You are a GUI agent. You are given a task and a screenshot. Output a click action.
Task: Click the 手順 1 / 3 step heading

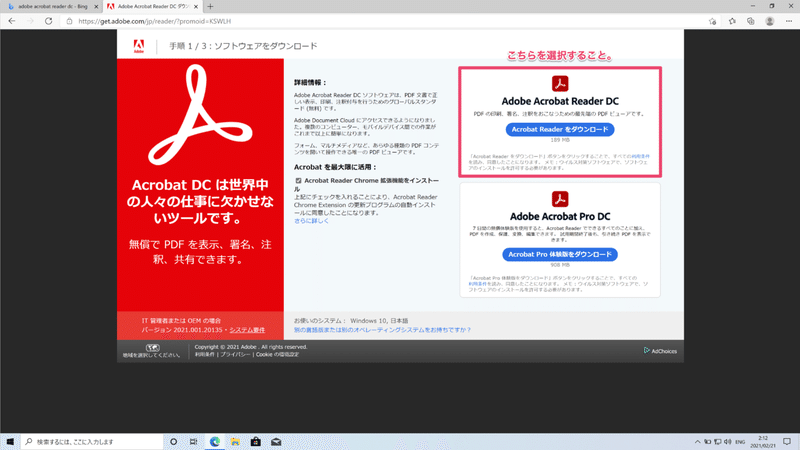point(243,46)
